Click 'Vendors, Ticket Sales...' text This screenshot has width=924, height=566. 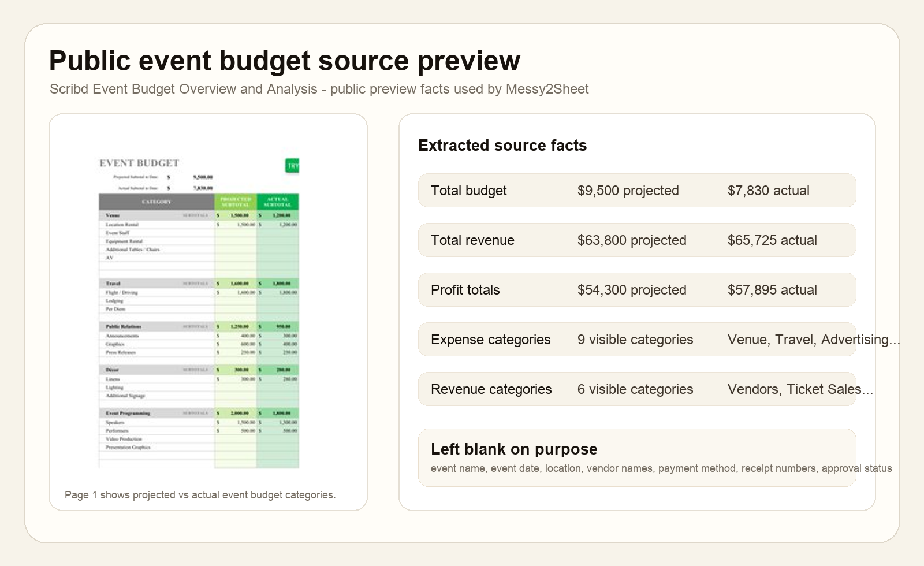[x=800, y=389]
